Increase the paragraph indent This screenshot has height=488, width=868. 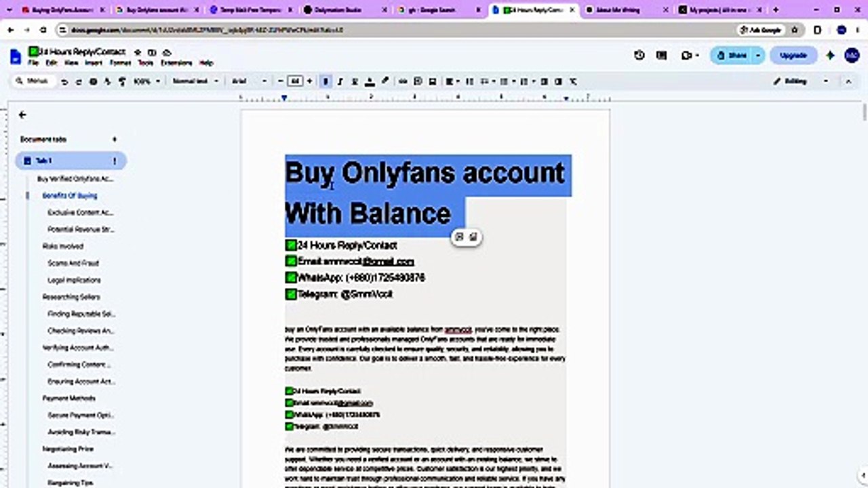point(558,81)
